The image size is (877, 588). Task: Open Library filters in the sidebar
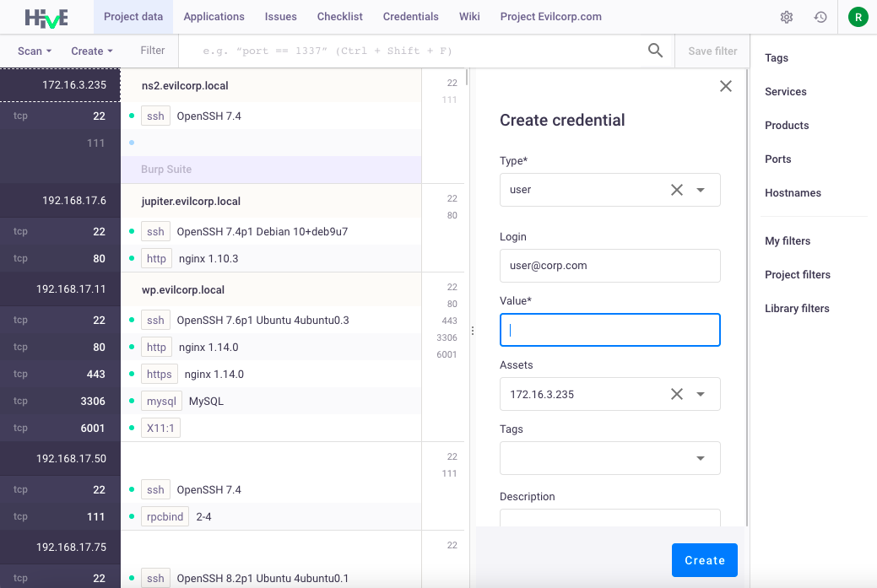797,309
